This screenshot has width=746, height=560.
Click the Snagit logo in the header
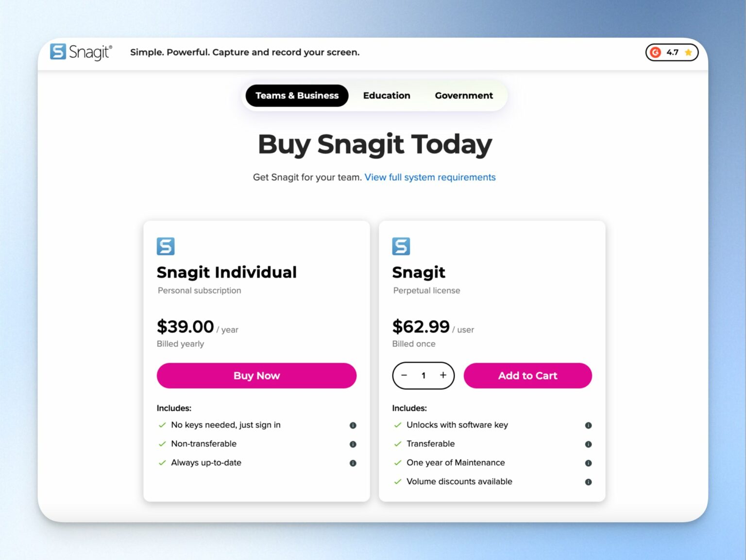pos(81,52)
